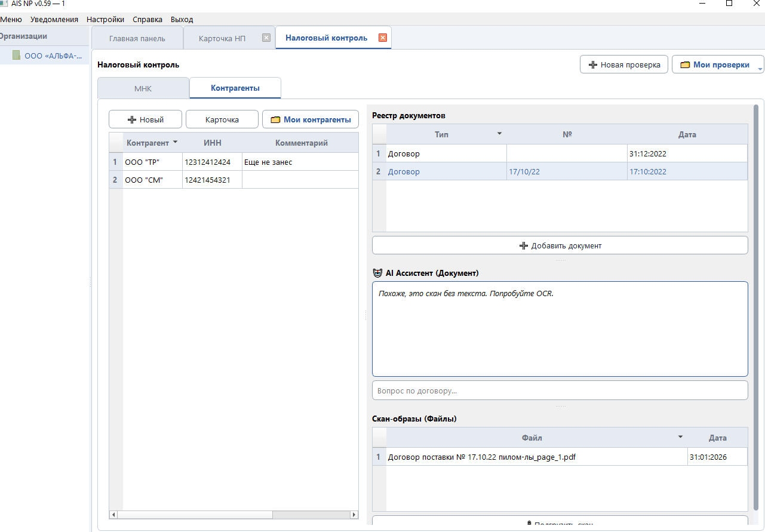Switch to Главная панель tab
765x532 pixels.
click(x=137, y=38)
